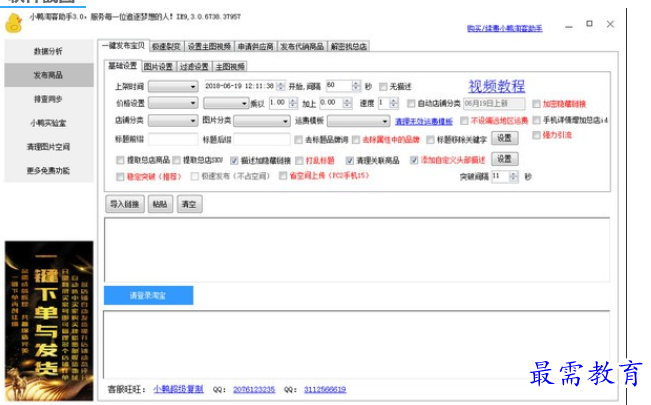This screenshot has width=651, height=405.
Task: Click the blue 请登录淘宝 login button
Action: click(149, 297)
